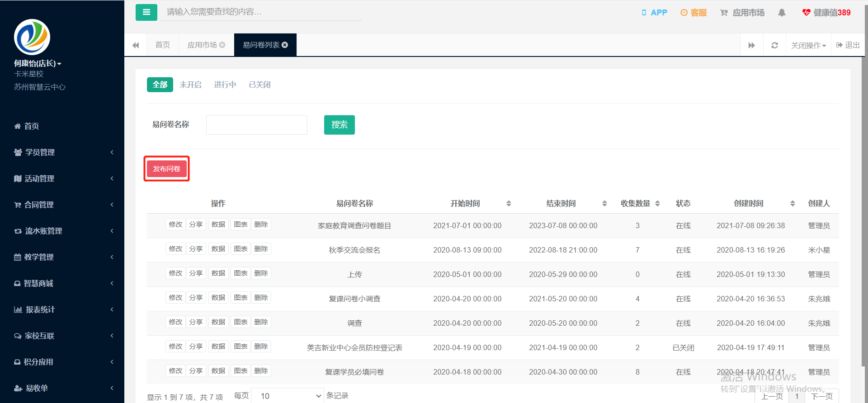Switch to the 应用市场 tab
Viewport: 868px width, 403px height.
202,45
